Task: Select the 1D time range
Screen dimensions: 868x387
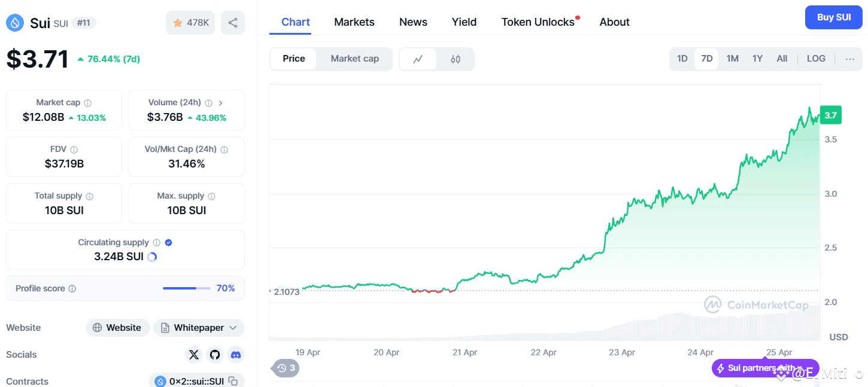Action: point(682,59)
